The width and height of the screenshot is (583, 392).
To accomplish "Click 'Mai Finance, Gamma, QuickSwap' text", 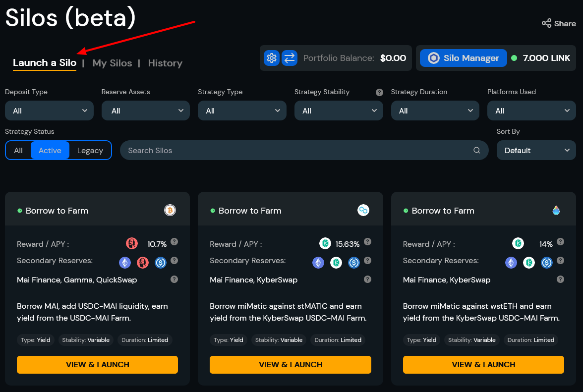I will 77,280.
